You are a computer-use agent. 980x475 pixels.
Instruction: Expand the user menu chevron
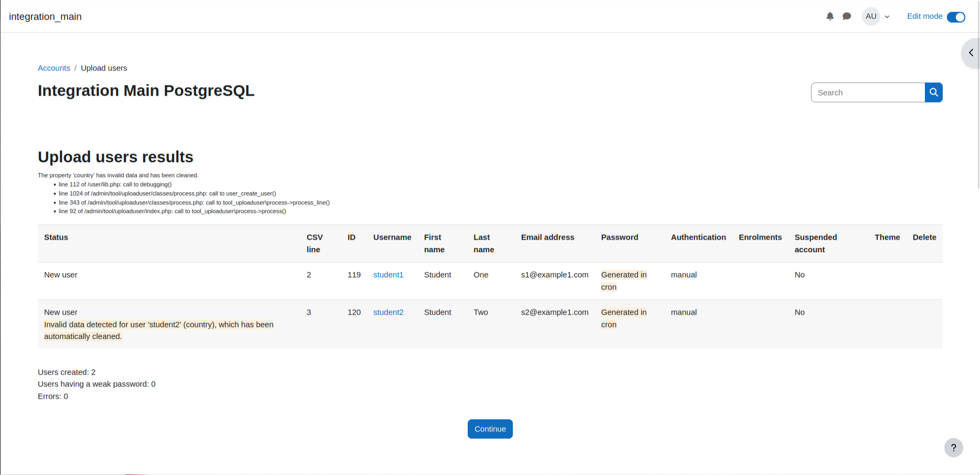887,17
